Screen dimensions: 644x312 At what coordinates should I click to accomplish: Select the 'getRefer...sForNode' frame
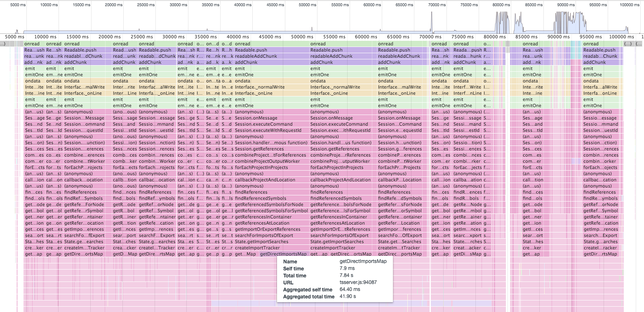(400, 205)
